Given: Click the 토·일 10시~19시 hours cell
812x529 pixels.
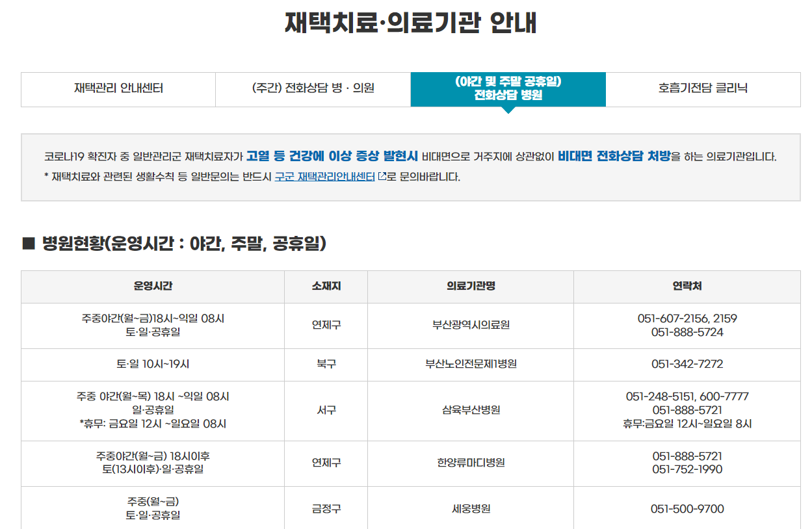Looking at the screenshot, I should click(x=153, y=365).
